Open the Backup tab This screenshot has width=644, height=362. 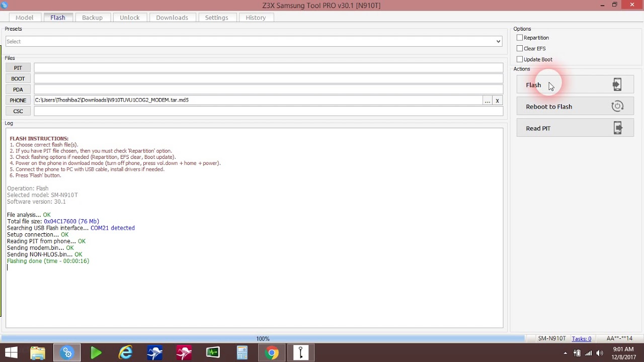click(92, 18)
